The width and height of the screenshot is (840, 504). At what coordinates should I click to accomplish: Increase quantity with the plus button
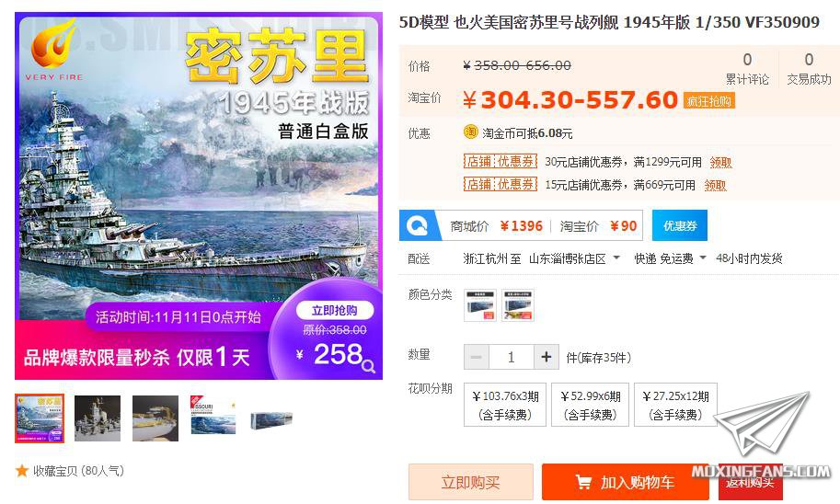546,357
